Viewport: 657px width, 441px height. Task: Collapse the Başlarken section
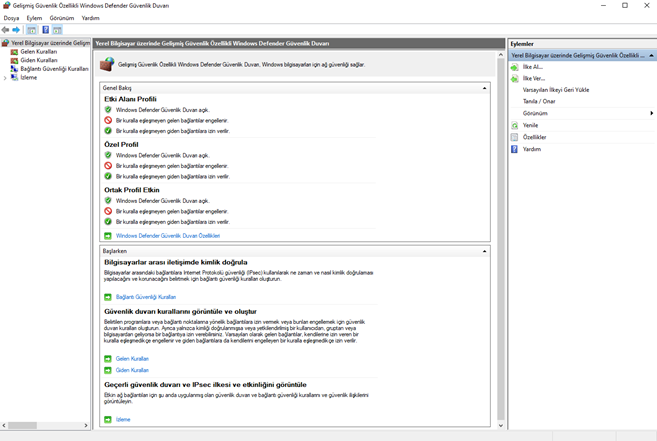click(484, 251)
